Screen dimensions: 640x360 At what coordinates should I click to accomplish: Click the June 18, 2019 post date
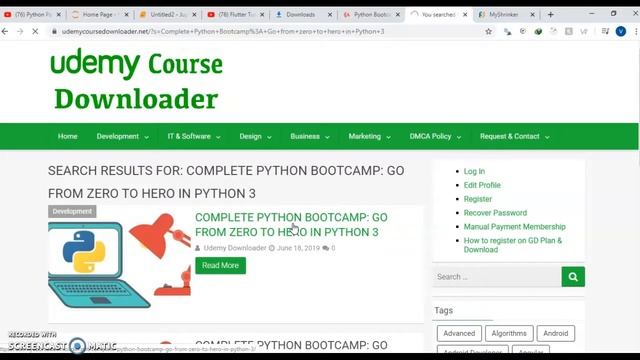click(x=298, y=248)
